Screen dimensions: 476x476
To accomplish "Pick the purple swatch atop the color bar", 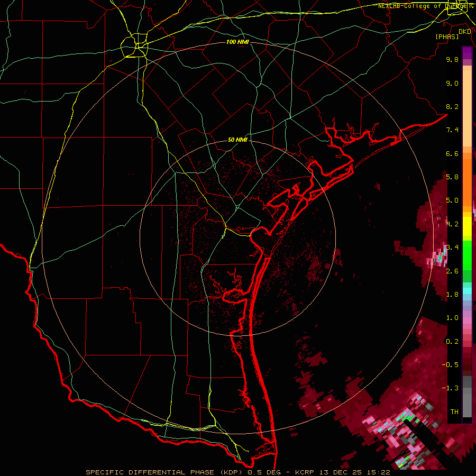I will 467,53.
